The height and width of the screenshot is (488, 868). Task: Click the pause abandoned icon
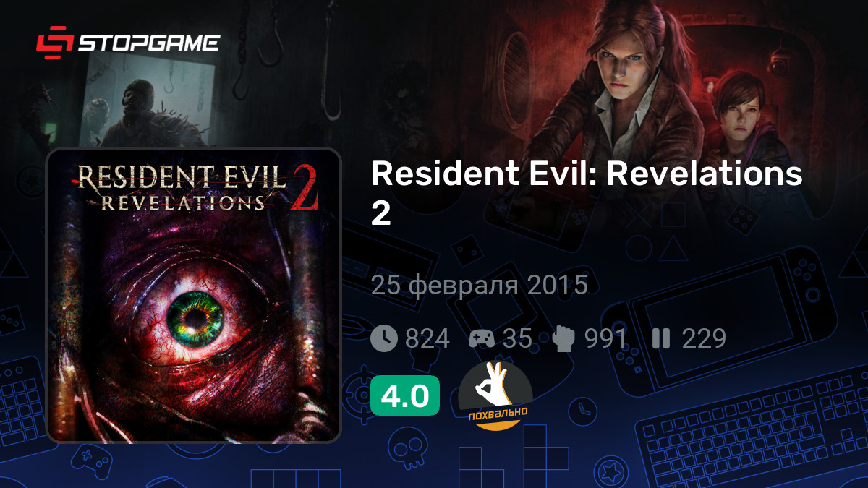coord(660,338)
